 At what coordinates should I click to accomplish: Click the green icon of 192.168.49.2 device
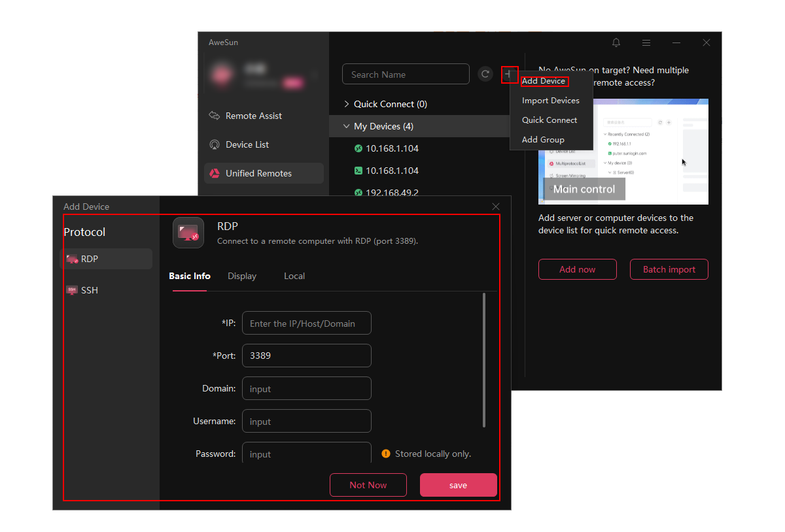(358, 193)
